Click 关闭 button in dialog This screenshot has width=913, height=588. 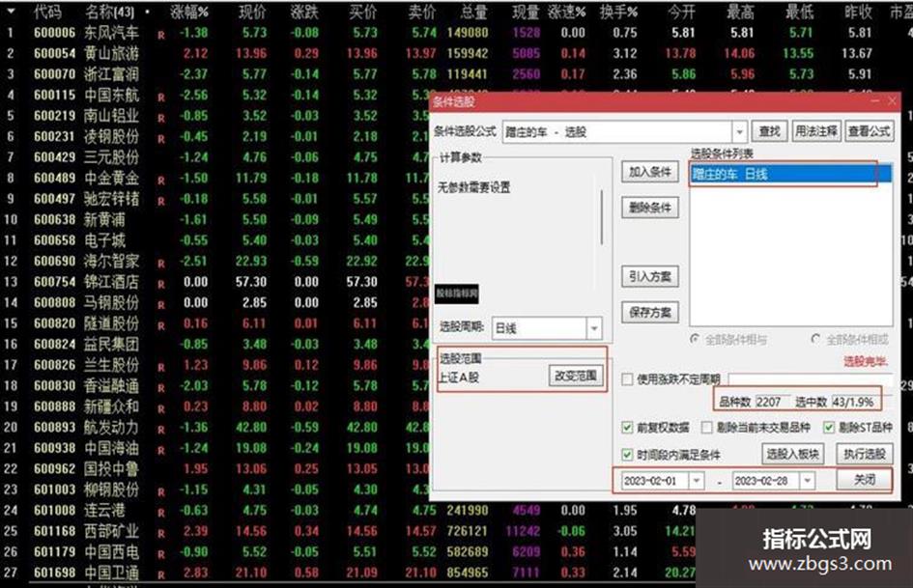(x=865, y=480)
